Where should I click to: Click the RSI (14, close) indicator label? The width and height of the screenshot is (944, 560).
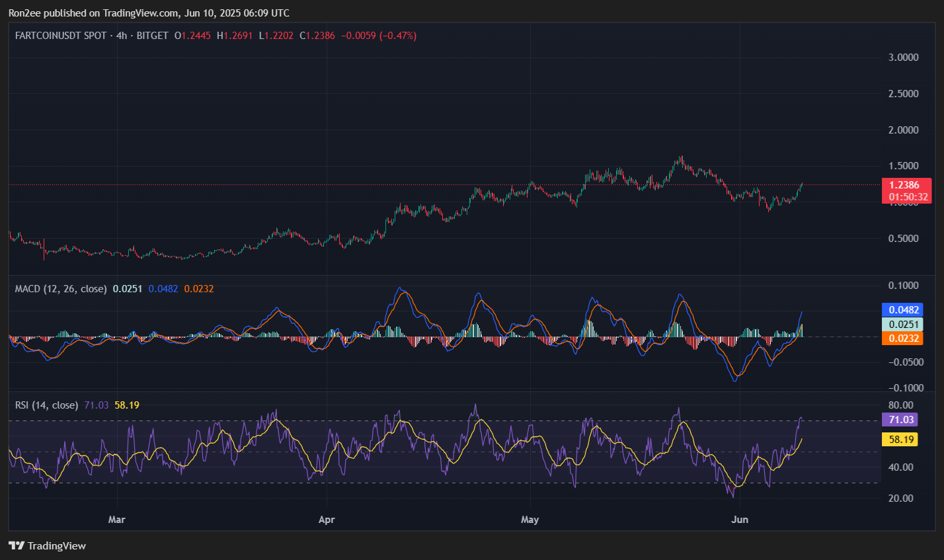click(46, 405)
